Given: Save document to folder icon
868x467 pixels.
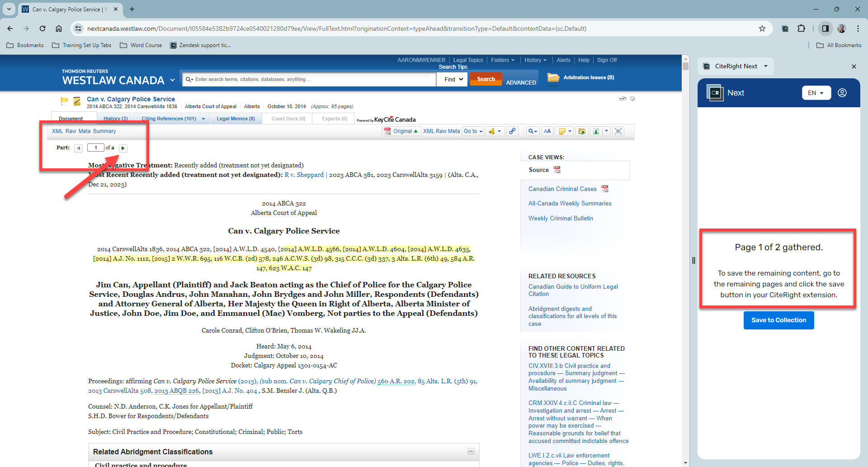Looking at the screenshot, I should tap(582, 131).
